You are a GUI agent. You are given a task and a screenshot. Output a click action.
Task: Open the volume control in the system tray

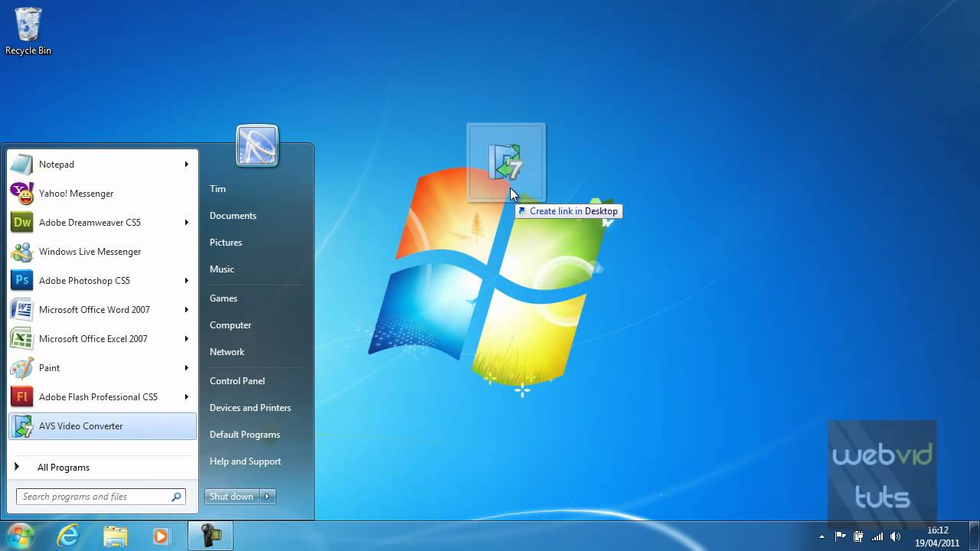(896, 536)
